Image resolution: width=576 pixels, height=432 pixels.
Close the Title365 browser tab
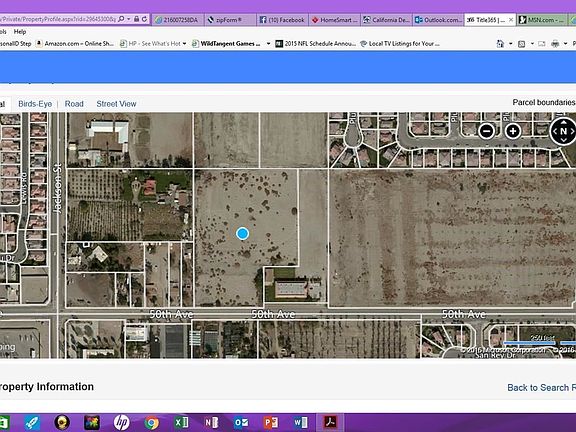tap(511, 20)
